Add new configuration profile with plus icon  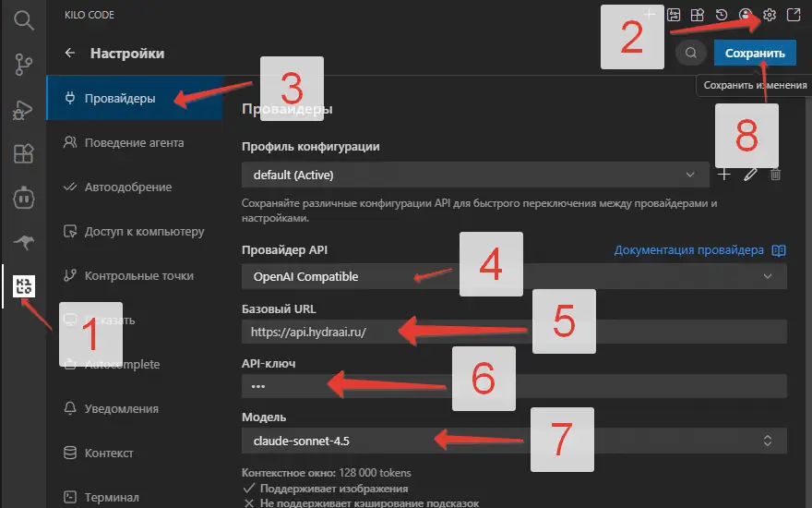(x=724, y=174)
